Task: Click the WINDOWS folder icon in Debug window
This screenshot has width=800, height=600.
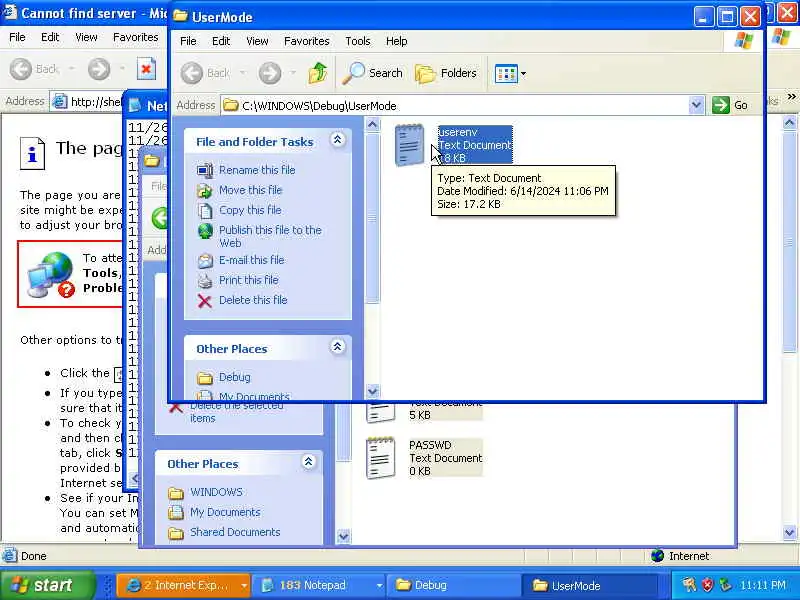Action: click(176, 492)
